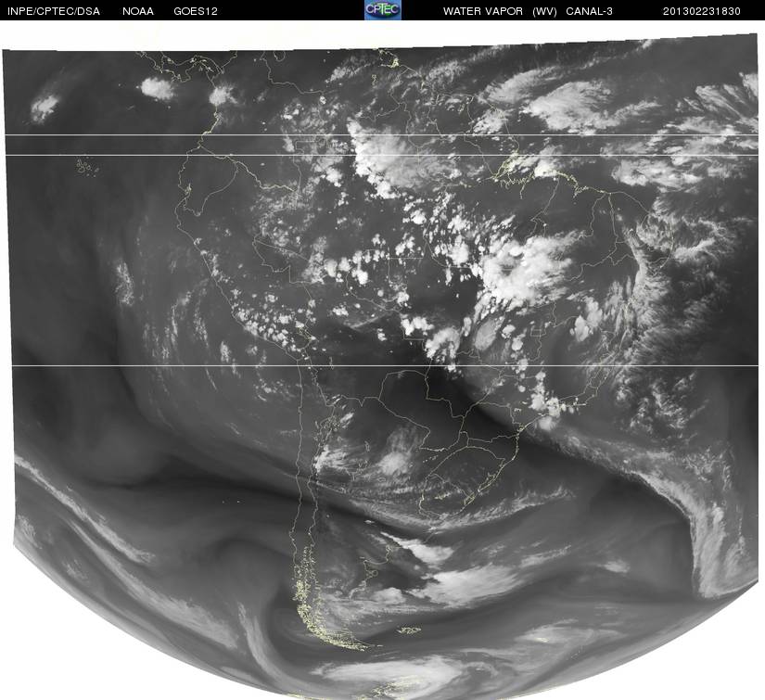This screenshot has height=700, width=765.
Task: Click the CANAL-3 channel label
Action: click(x=589, y=11)
